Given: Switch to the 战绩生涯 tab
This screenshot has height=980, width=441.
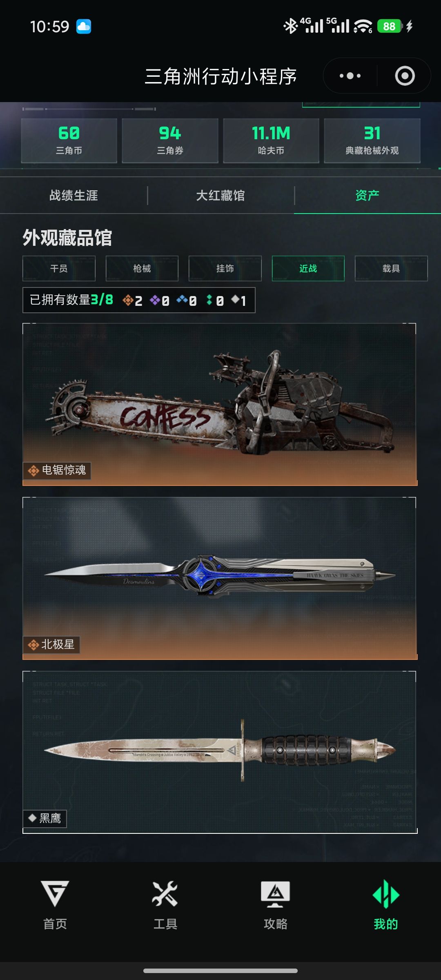Looking at the screenshot, I should click(x=73, y=195).
